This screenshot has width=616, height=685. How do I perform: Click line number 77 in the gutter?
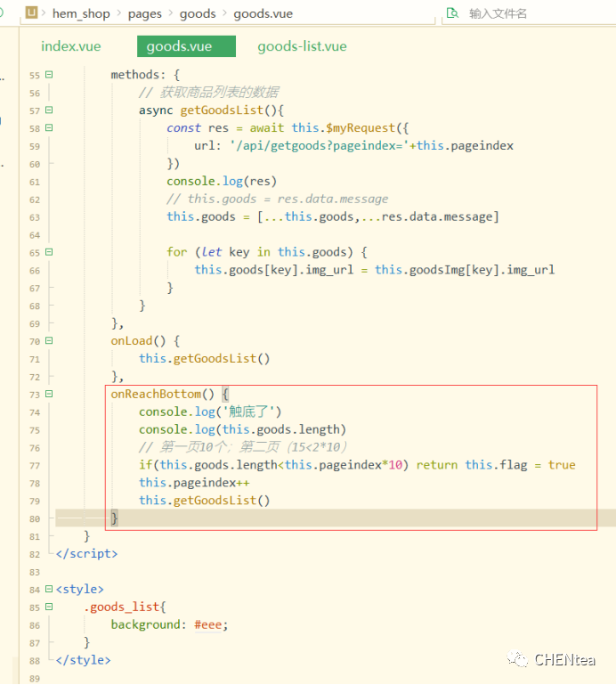[34, 465]
